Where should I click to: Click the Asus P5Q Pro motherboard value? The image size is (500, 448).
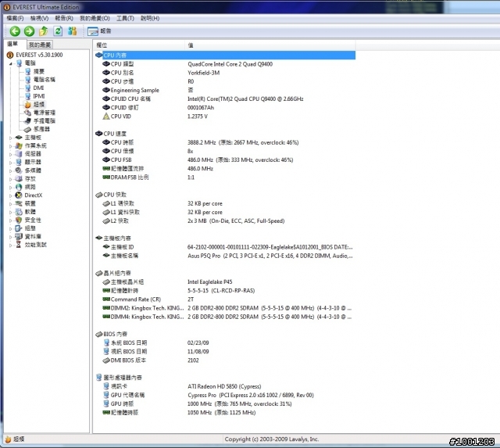[x=270, y=256]
